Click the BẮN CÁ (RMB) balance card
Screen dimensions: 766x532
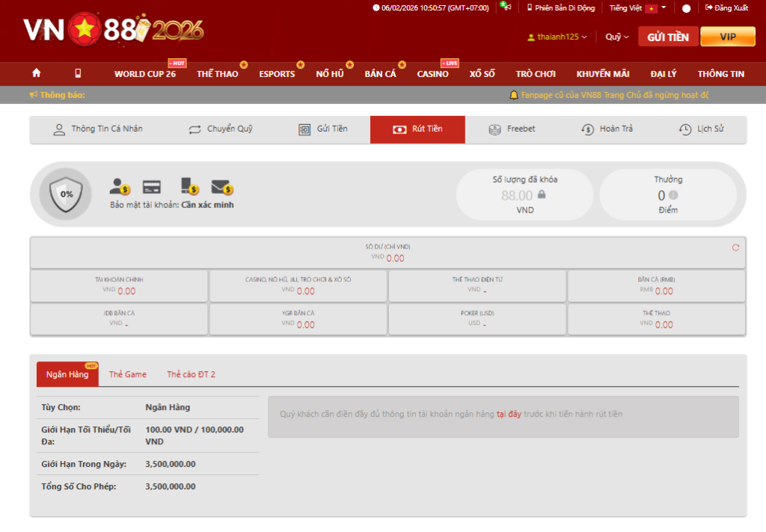point(657,286)
